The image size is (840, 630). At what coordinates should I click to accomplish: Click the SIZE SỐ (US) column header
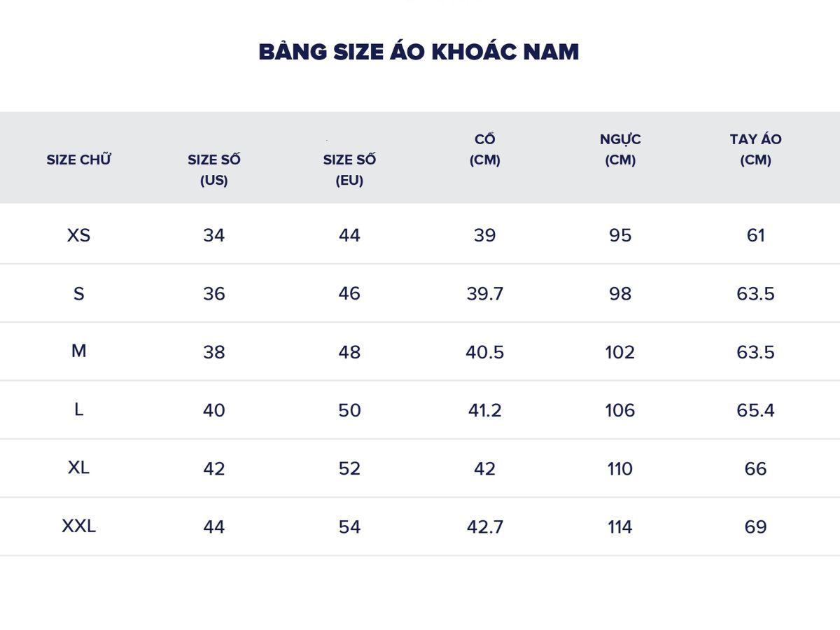(x=214, y=169)
